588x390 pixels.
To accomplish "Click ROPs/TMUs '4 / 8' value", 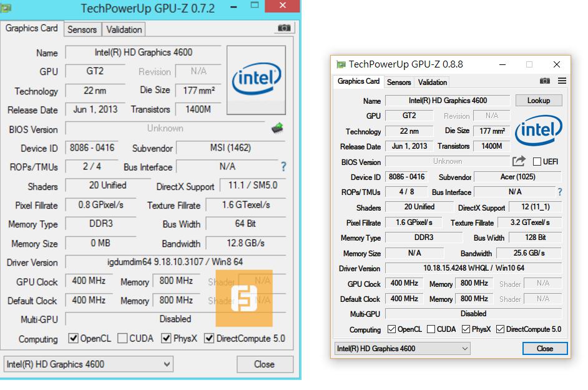I will [406, 192].
